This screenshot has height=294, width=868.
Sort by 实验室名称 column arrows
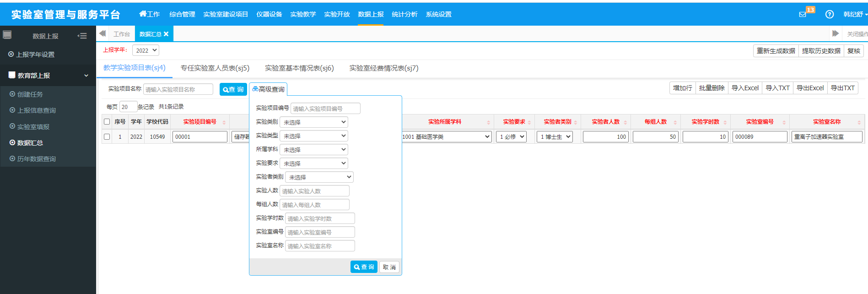859,122
